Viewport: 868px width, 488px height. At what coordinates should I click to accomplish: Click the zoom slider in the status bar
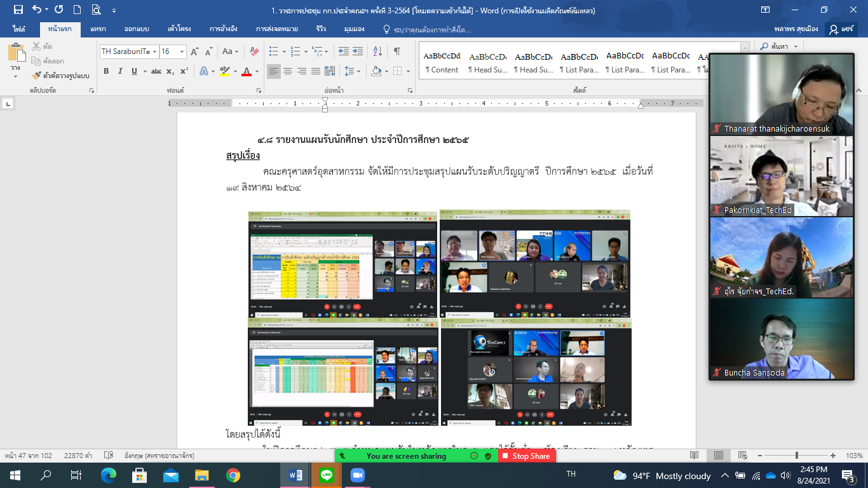coord(796,456)
